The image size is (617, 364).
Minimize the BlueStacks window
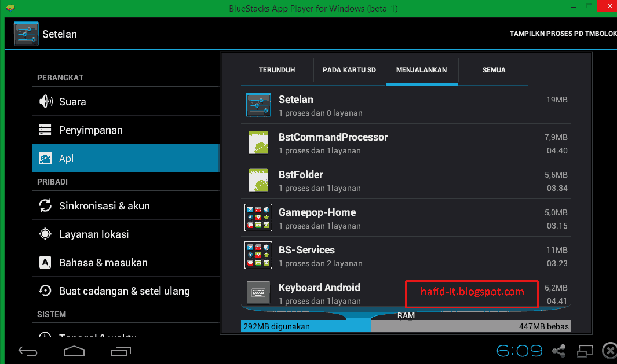pos(574,7)
